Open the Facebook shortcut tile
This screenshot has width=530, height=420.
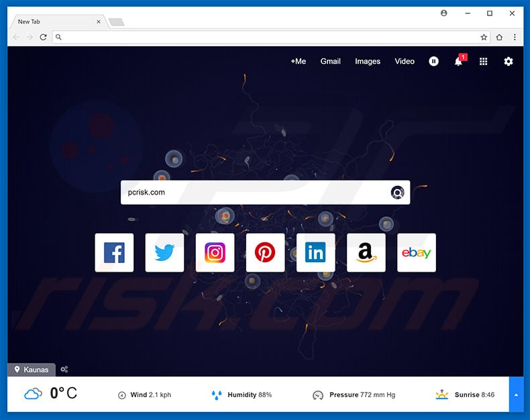[114, 253]
